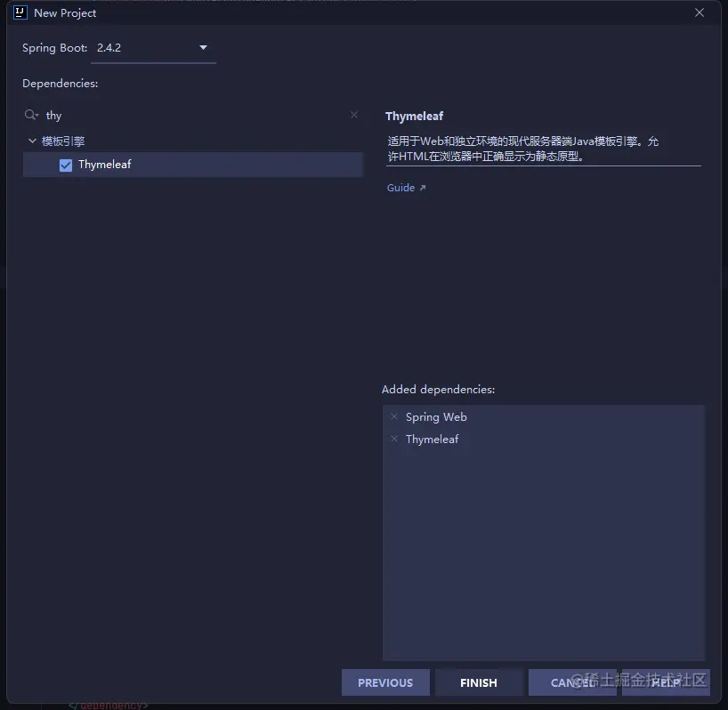The height and width of the screenshot is (710, 728).
Task: Remove Spring Web from added dependencies
Action: coord(394,416)
